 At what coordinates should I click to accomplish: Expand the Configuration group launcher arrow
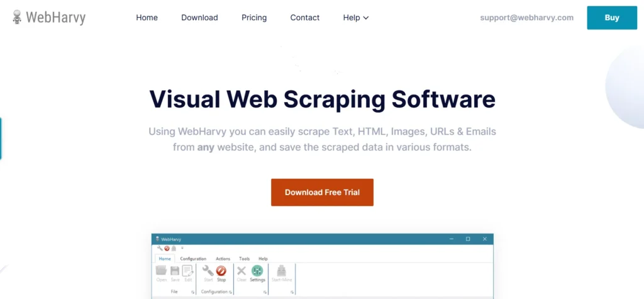(x=230, y=293)
